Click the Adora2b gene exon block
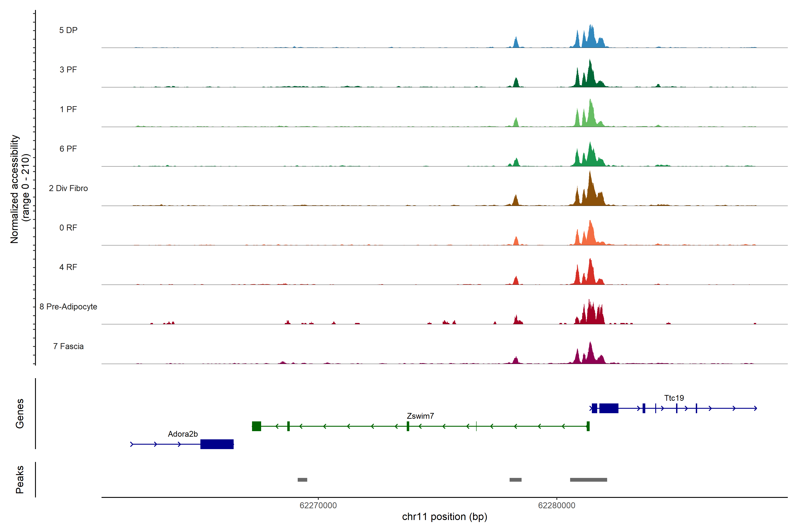 [x=217, y=444]
